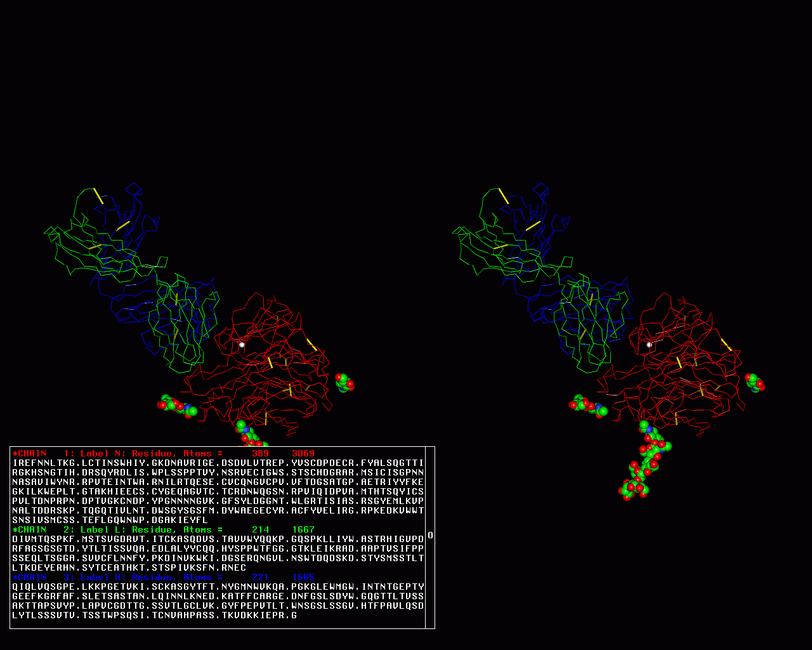812x650 pixels.
Task: Click the small sphere cluster right of red chain, left view
Action: click(x=344, y=382)
